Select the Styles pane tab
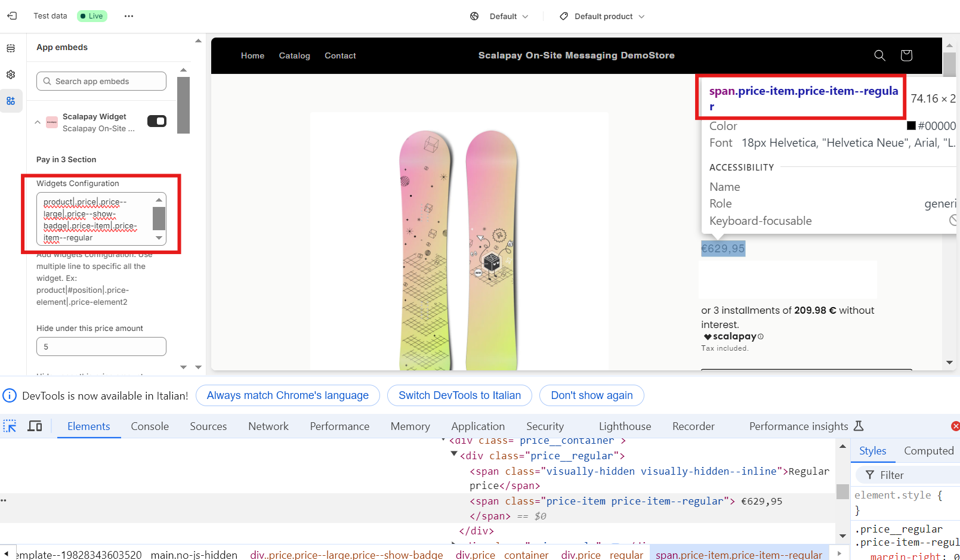Viewport: 960px width, 560px height. tap(873, 451)
